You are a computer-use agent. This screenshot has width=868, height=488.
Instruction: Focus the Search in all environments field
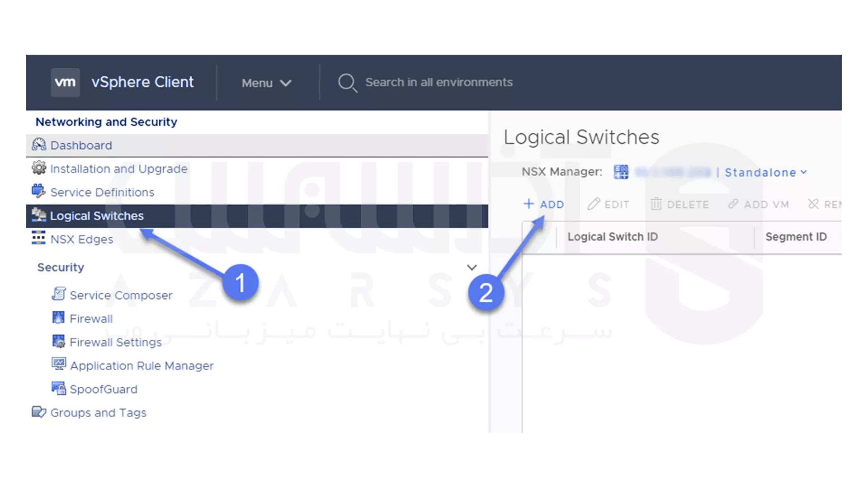[439, 82]
